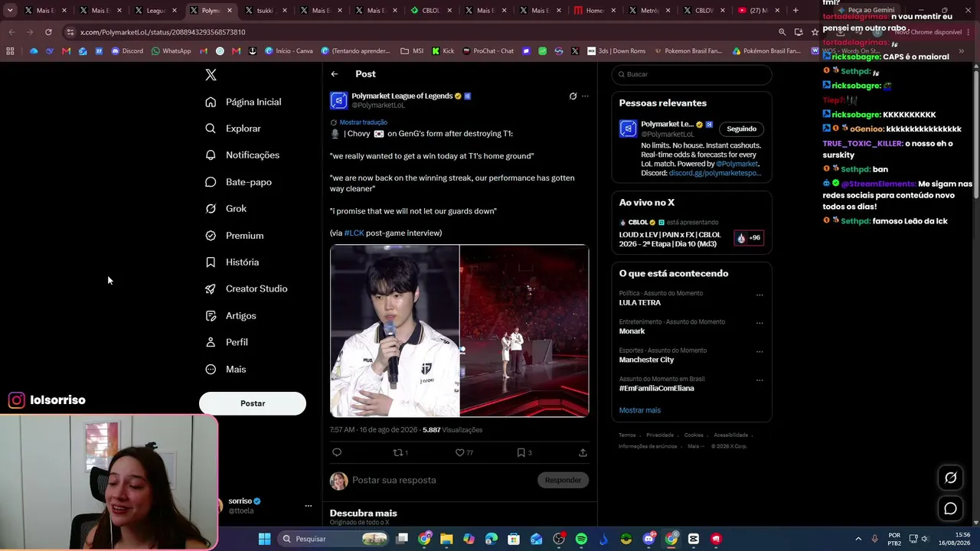Open account menu dots beside sorriso

[x=309, y=506]
